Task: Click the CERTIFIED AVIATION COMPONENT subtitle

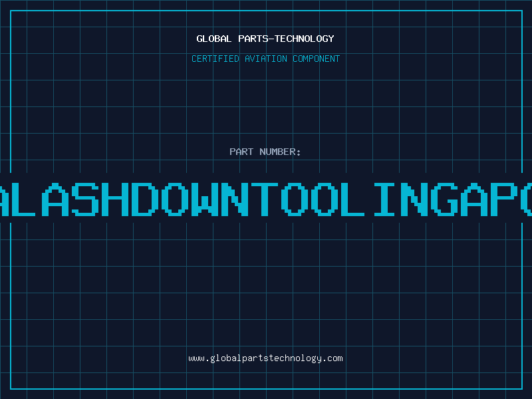Action: pos(265,59)
